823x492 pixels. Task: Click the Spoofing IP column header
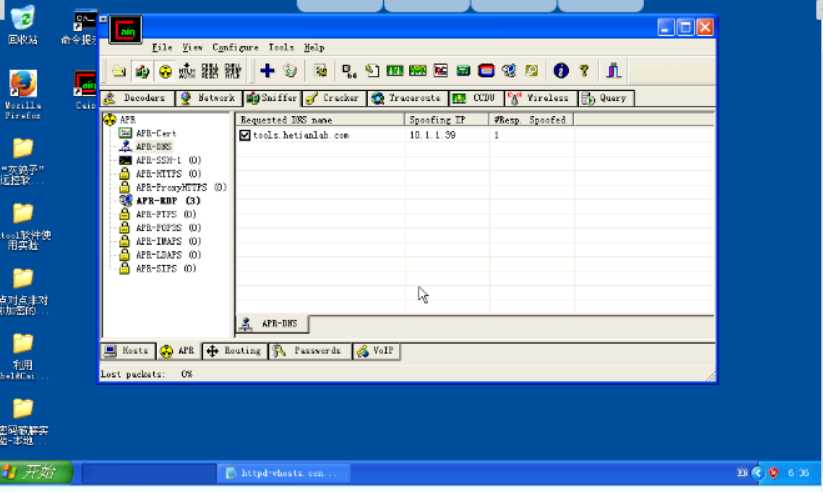click(x=447, y=120)
